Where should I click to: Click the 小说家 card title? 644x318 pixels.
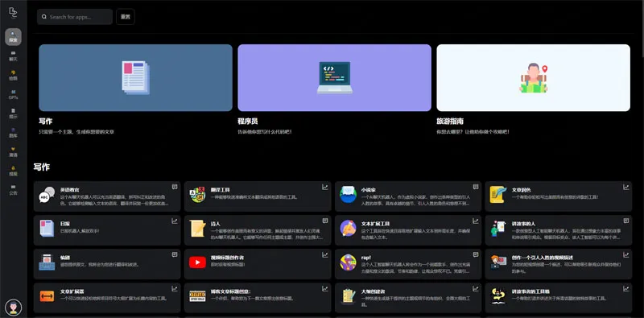369,190
